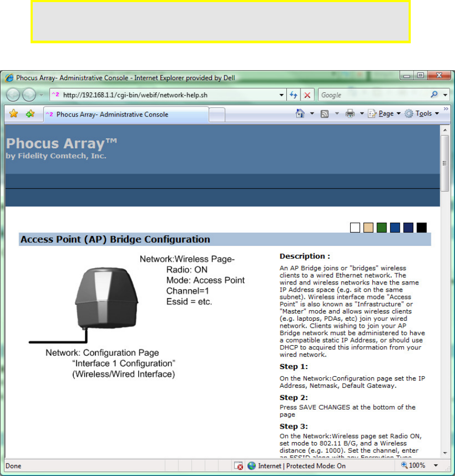Click the "Network: Configuration Page" caption
455x476 pixels.
tap(102, 353)
